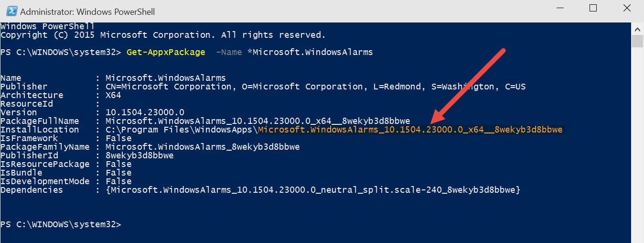Click the Version value 10.1504.23000.0
This screenshot has height=243, width=644.
click(145, 112)
